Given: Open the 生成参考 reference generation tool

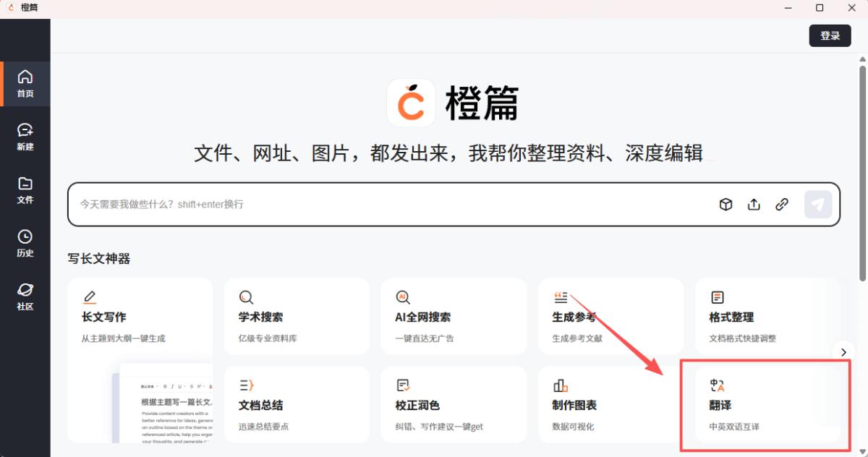Looking at the screenshot, I should (x=610, y=317).
